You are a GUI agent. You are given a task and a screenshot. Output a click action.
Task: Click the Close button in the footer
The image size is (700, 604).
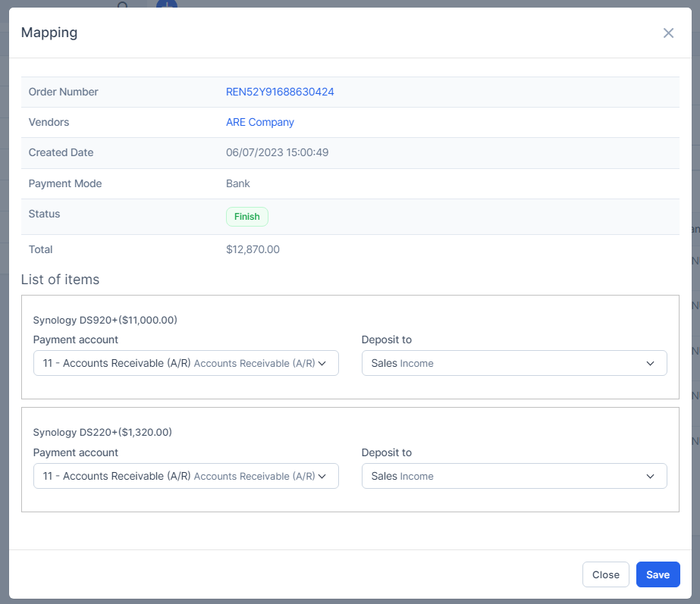click(x=605, y=574)
